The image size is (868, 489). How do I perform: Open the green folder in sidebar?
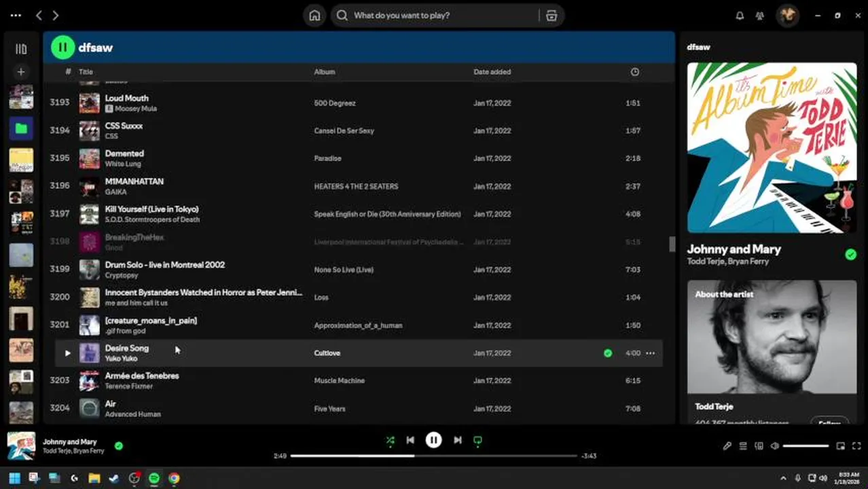coord(21,128)
